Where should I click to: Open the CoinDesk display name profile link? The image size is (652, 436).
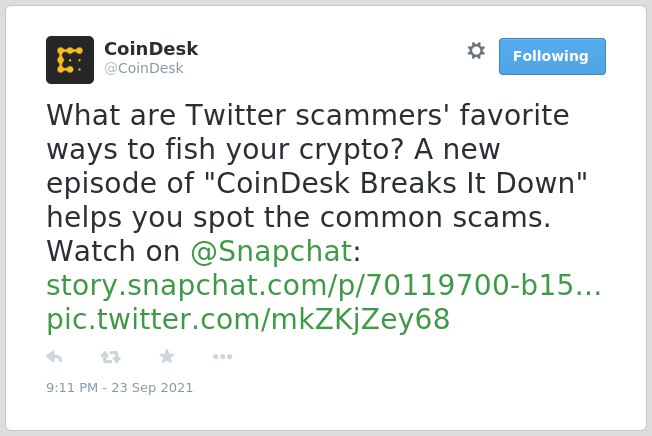coord(151,49)
